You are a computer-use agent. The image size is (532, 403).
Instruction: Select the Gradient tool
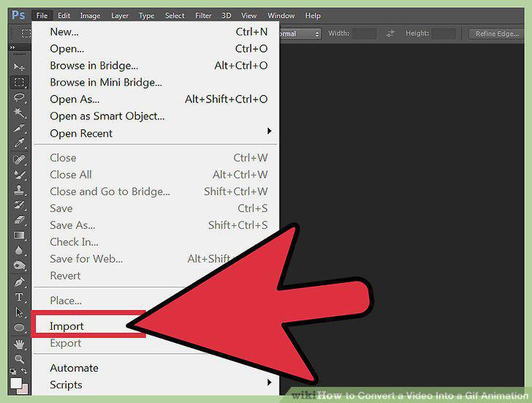(x=19, y=236)
